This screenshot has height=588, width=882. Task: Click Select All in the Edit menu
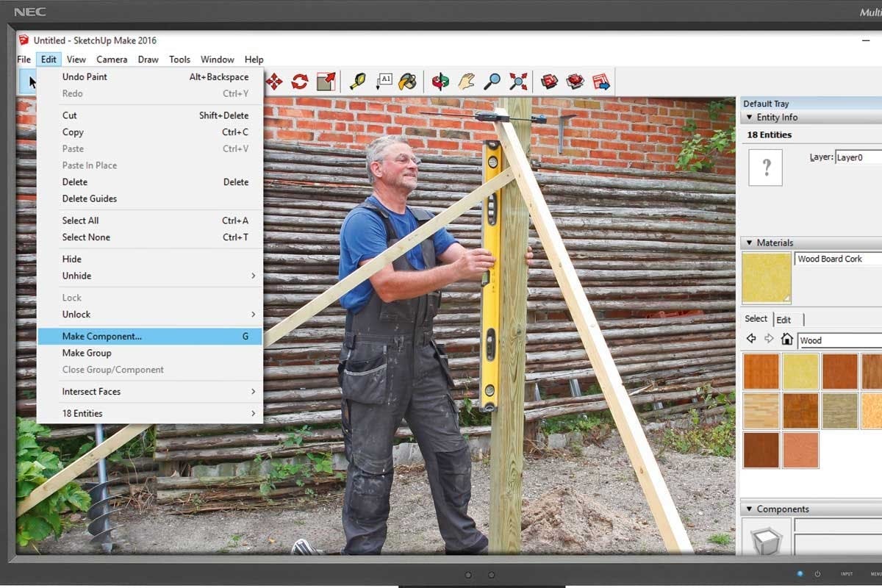coord(81,220)
